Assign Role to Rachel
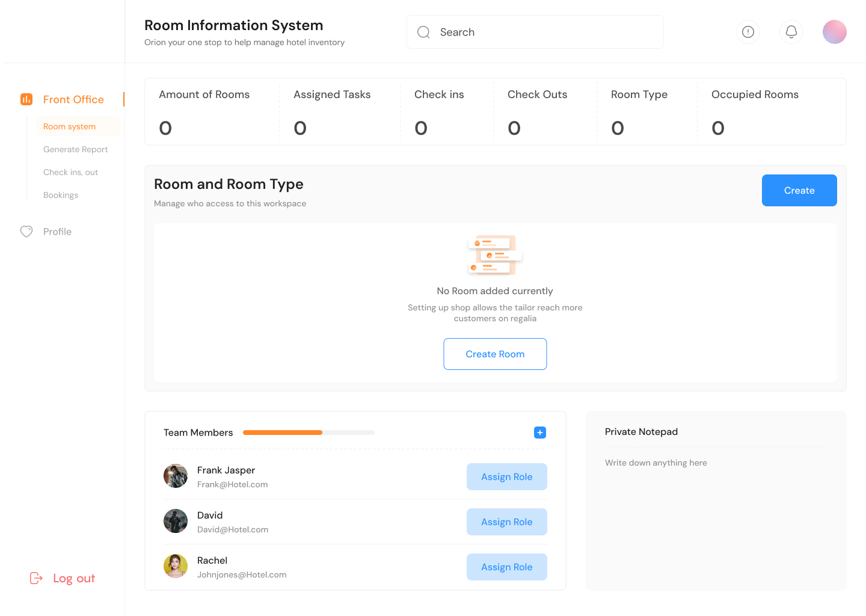Image resolution: width=866 pixels, height=616 pixels. 507,567
